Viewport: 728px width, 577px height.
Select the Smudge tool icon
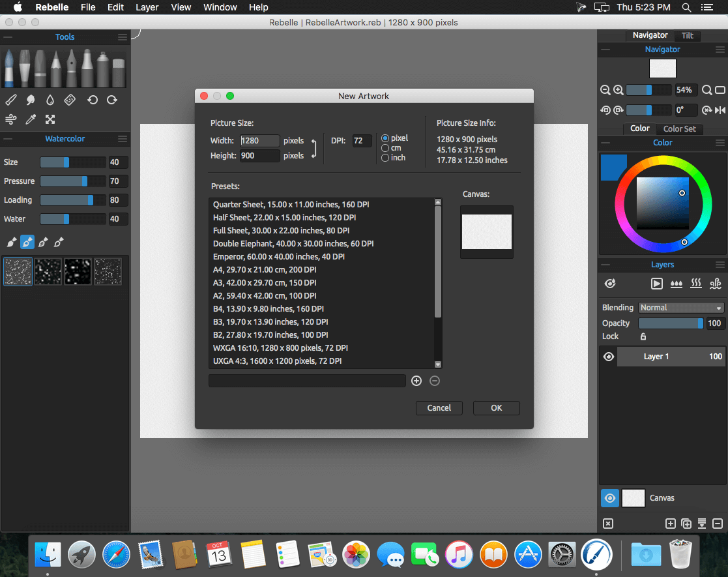click(x=31, y=100)
